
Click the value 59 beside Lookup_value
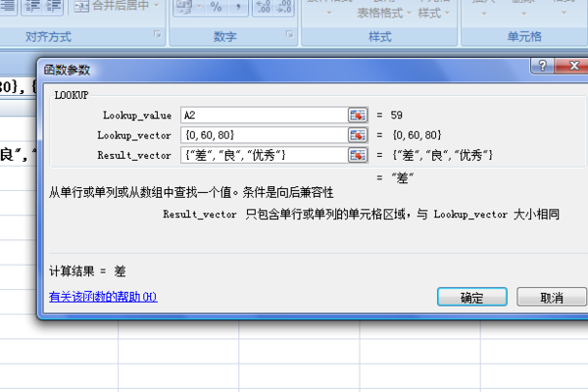coord(397,116)
